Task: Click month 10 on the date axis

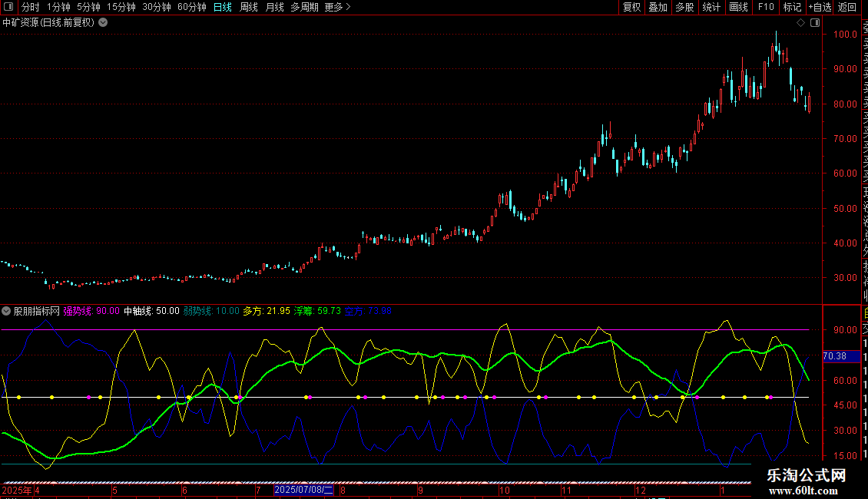Action: [x=505, y=490]
